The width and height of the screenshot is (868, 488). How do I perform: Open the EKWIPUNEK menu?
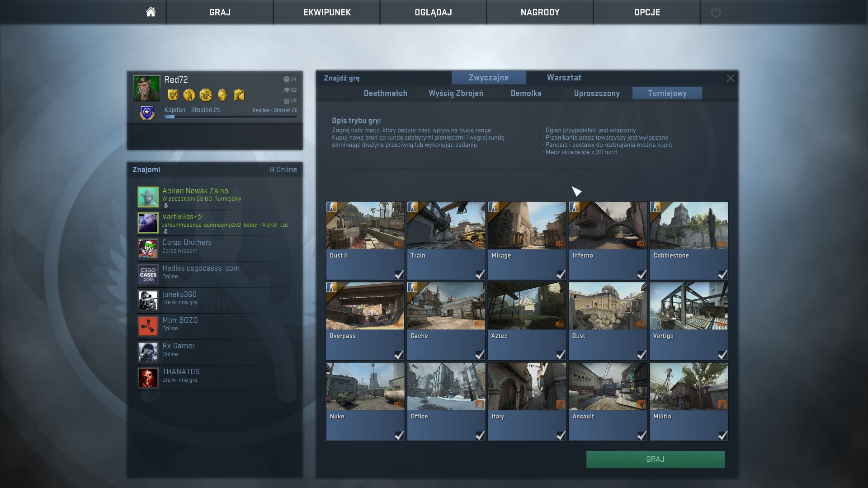tap(327, 12)
